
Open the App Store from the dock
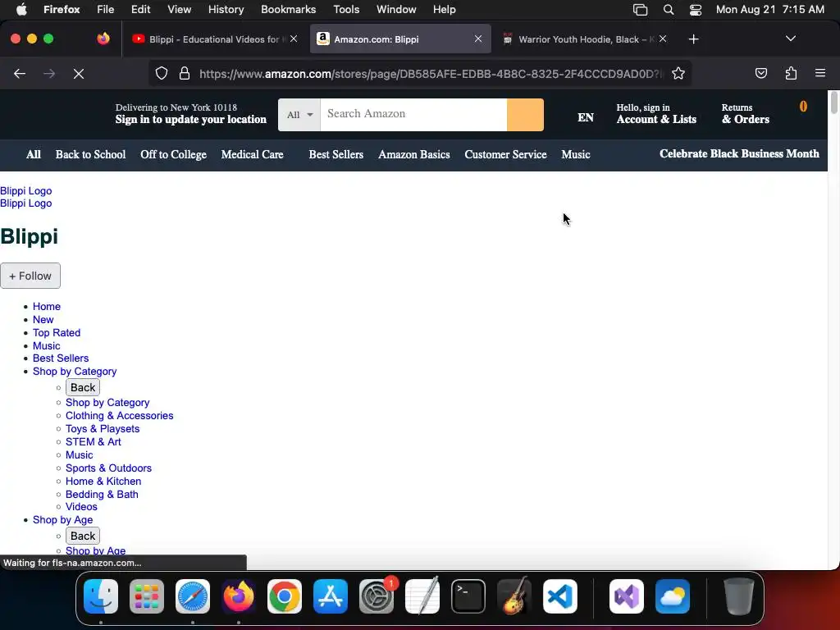(x=331, y=596)
